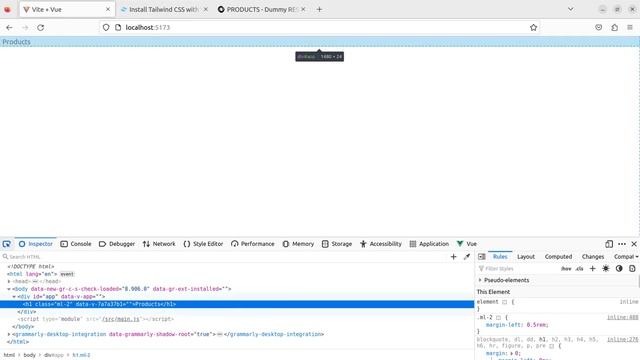Open devtools customize three-dot menu

click(622, 244)
